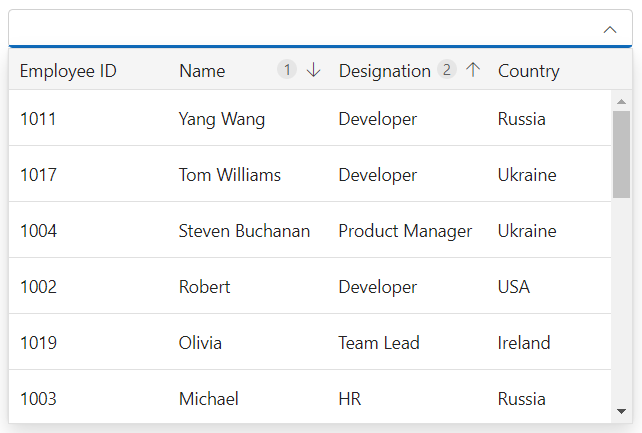Click the Product Manager designation cell
The width and height of the screenshot is (642, 433).
pos(405,231)
